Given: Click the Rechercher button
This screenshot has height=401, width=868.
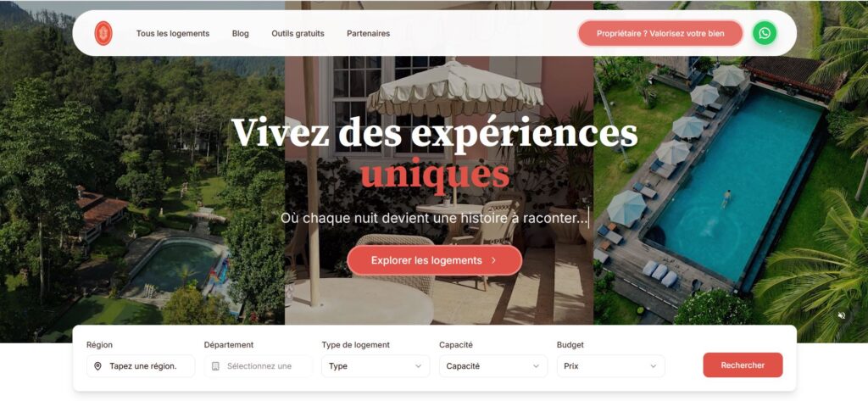Looking at the screenshot, I should [x=743, y=365].
